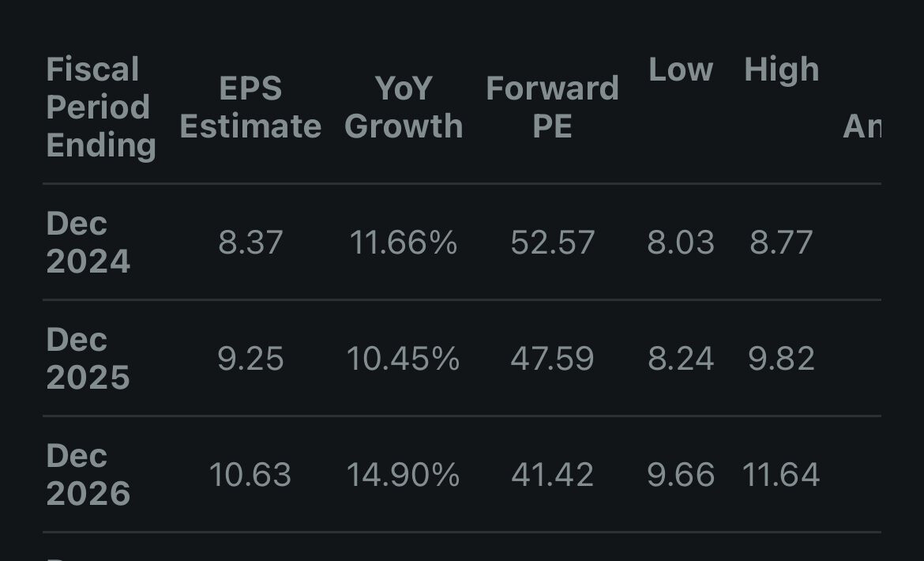924x561 pixels.
Task: Click the Forward PE column header
Action: [552, 107]
